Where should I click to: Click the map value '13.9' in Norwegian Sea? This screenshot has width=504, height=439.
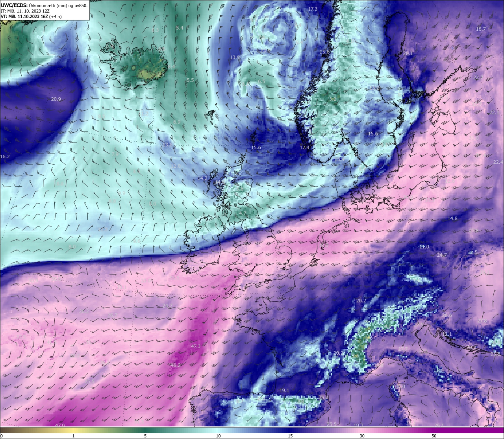[235, 57]
